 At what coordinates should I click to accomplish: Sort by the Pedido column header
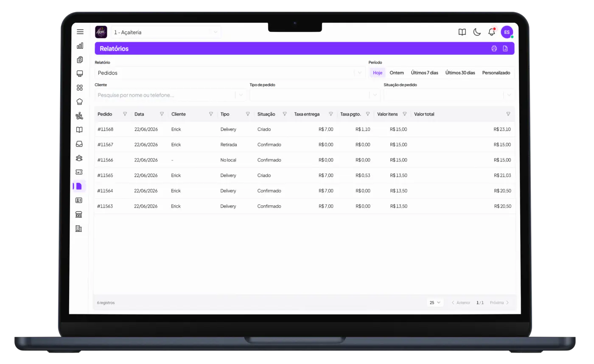[105, 114]
